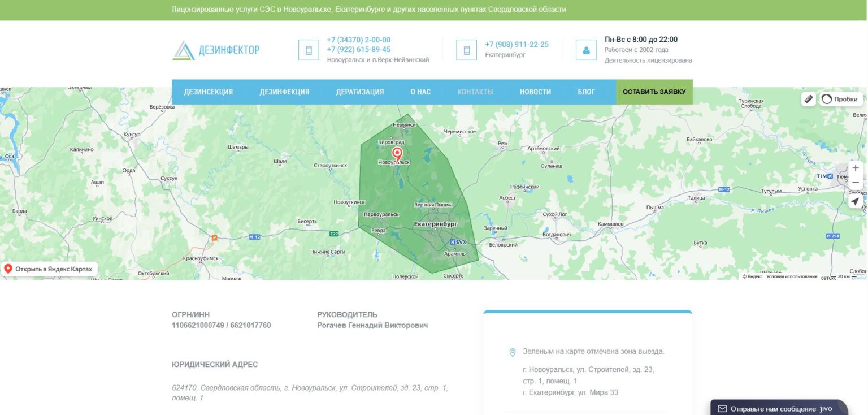Screen dimensions: 868x415
Task: Click the Кунгур label on map
Action: tap(132, 135)
